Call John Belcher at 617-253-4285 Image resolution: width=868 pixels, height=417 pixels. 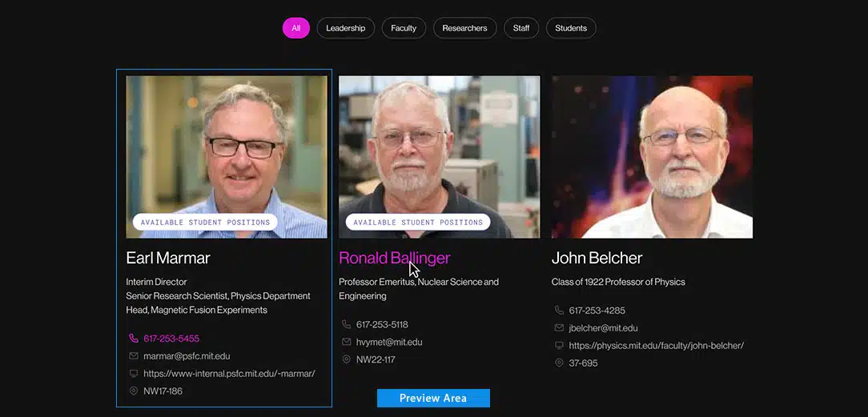(597, 311)
